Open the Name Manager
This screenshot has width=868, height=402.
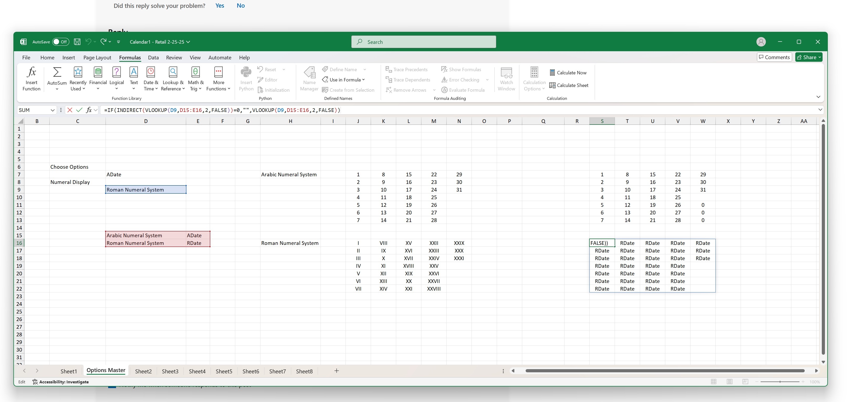(309, 79)
